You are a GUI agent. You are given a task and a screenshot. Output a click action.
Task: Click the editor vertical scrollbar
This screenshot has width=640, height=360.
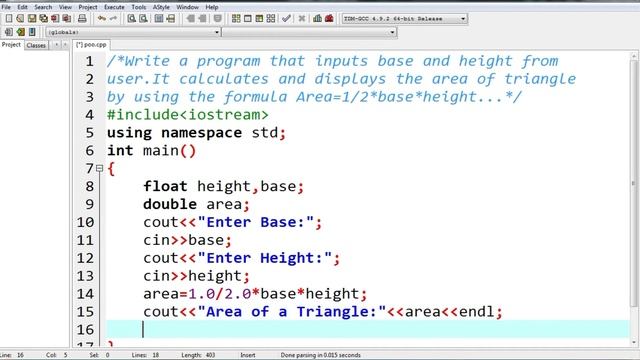pyautogui.click(x=634, y=184)
